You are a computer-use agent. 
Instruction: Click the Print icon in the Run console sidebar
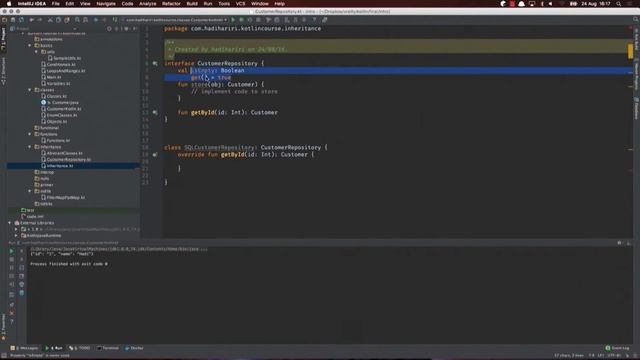click(22, 284)
